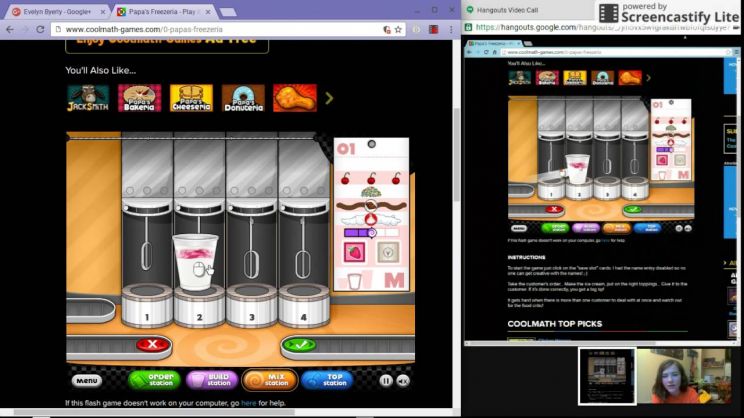744x418 pixels.
Task: Click mixer base number 1
Action: pyautogui.click(x=147, y=307)
